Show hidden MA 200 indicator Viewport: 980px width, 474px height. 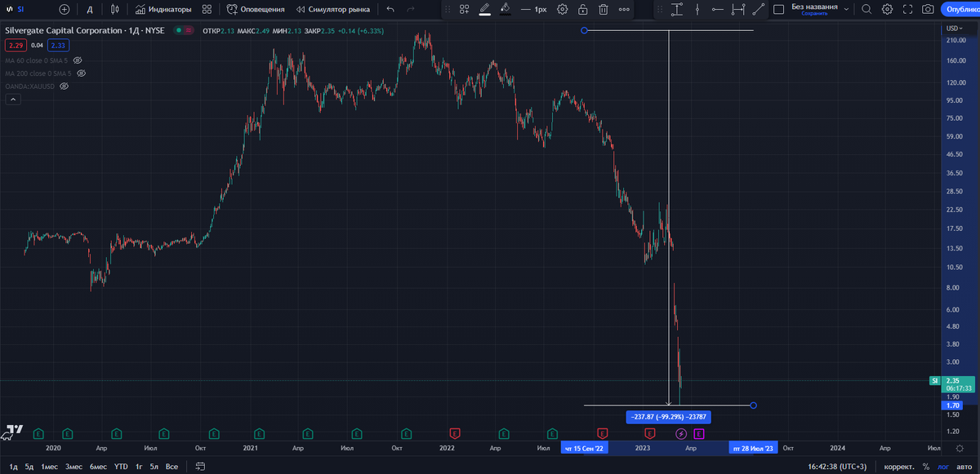point(81,73)
